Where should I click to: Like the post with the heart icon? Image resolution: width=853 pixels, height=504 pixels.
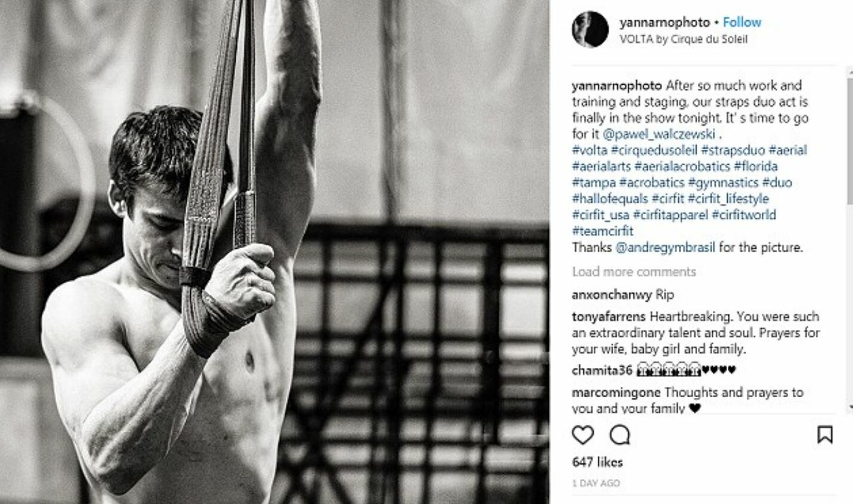click(x=583, y=435)
